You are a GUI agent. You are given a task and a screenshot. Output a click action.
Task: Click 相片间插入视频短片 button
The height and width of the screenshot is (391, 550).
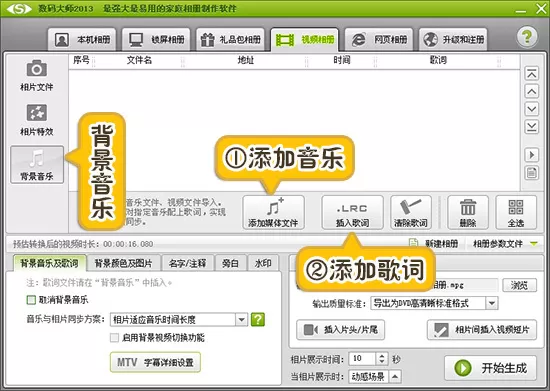(482, 330)
